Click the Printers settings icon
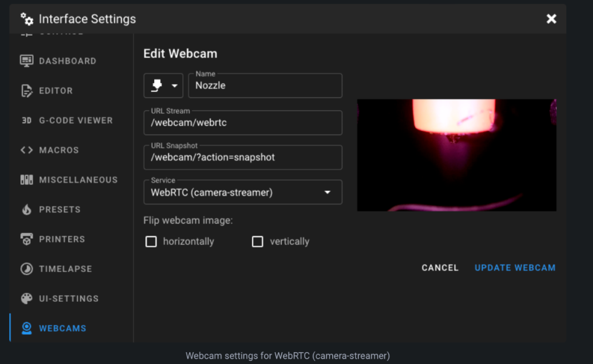Viewport: 593px width, 364px height. point(26,238)
